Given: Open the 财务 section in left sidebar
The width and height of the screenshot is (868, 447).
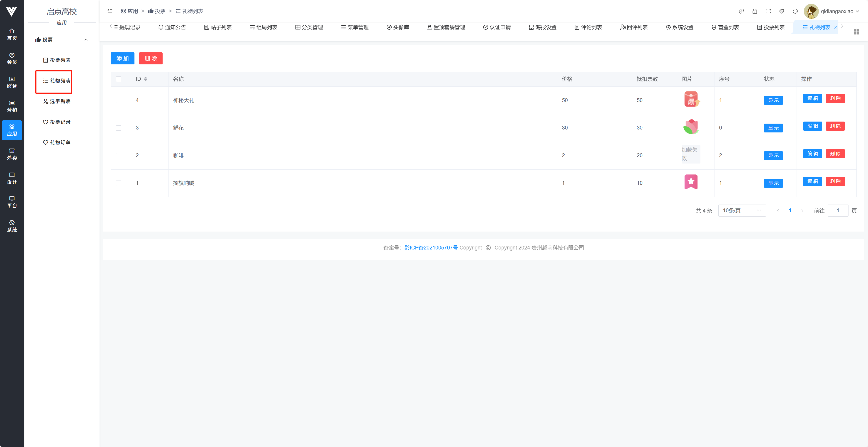Looking at the screenshot, I should (12, 82).
